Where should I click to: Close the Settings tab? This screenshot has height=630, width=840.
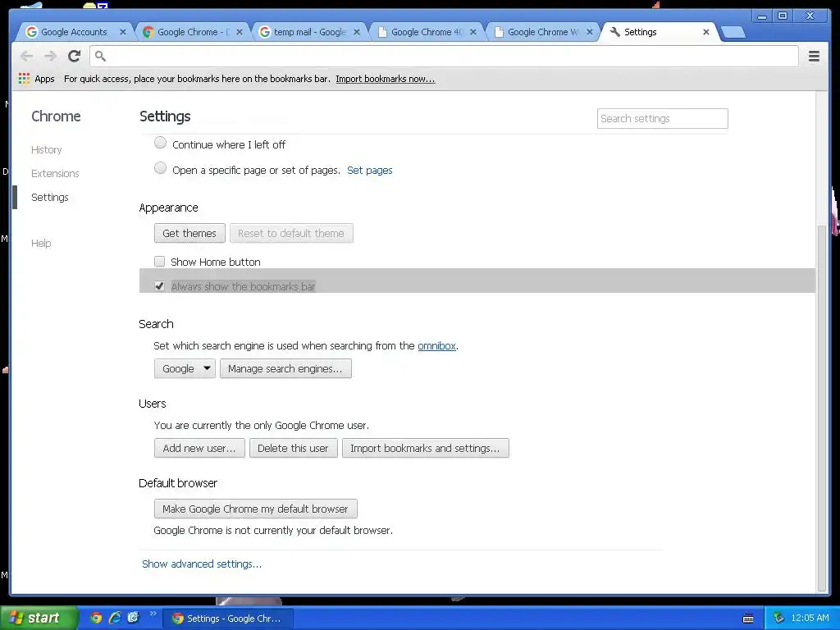click(706, 32)
